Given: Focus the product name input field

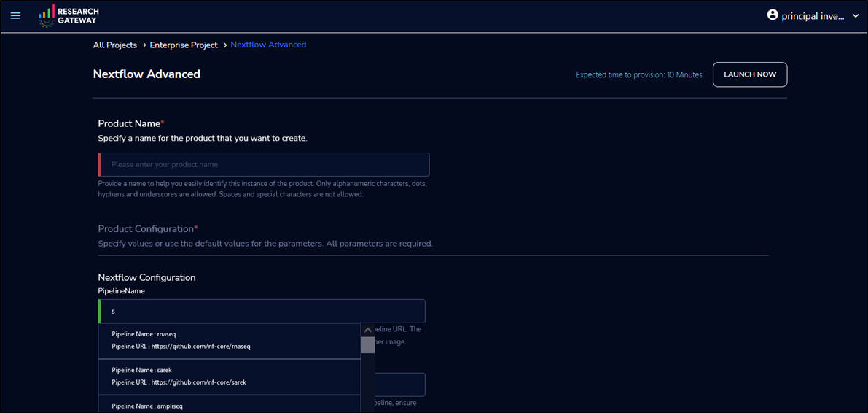Looking at the screenshot, I should [264, 165].
